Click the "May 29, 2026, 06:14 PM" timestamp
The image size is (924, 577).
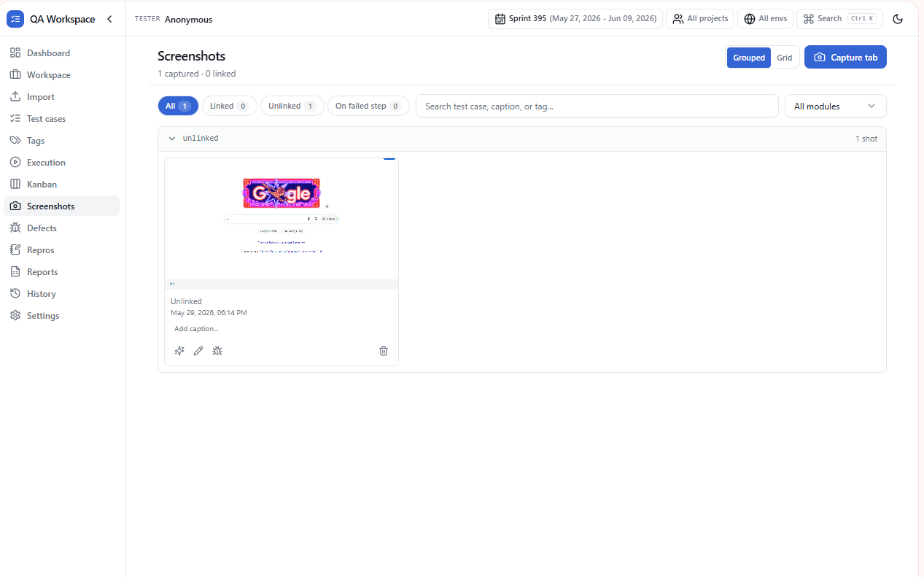pos(209,313)
